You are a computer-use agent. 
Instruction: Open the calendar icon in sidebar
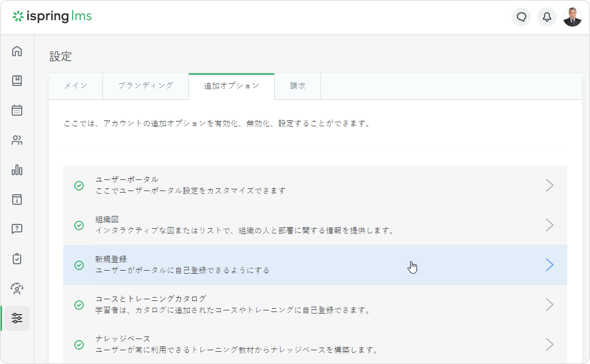(17, 110)
